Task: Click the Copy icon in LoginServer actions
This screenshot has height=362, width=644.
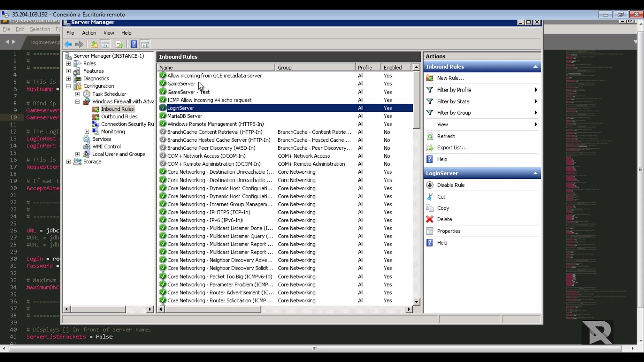Action: click(430, 208)
